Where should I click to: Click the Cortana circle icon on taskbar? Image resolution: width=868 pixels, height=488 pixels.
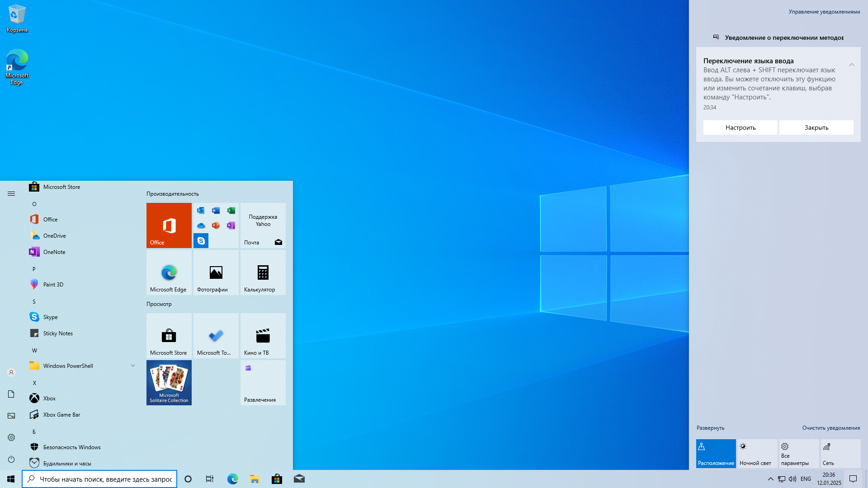[188, 479]
